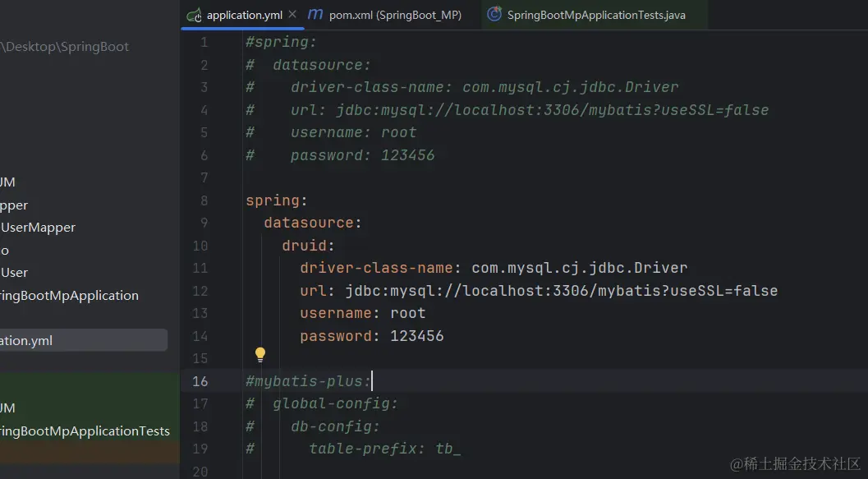Open the SpringBootMpApplicationTests.java tab

coord(596,15)
